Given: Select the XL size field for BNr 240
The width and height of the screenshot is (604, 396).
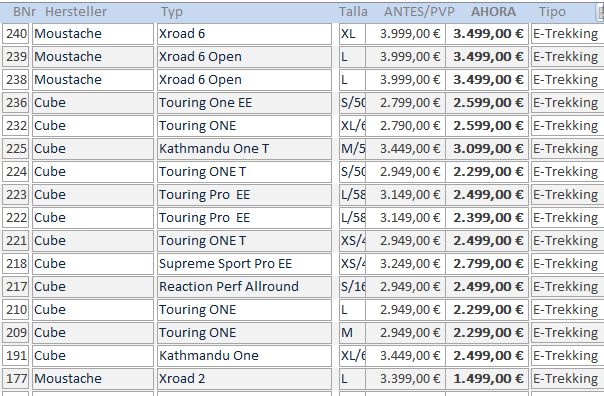Looking at the screenshot, I should pyautogui.click(x=352, y=34).
